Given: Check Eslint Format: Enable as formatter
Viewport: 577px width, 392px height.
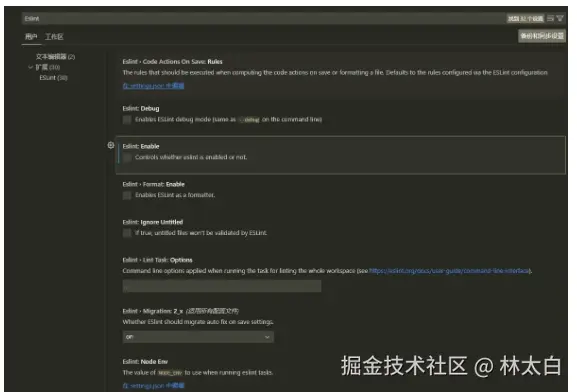Looking at the screenshot, I should tap(127, 195).
